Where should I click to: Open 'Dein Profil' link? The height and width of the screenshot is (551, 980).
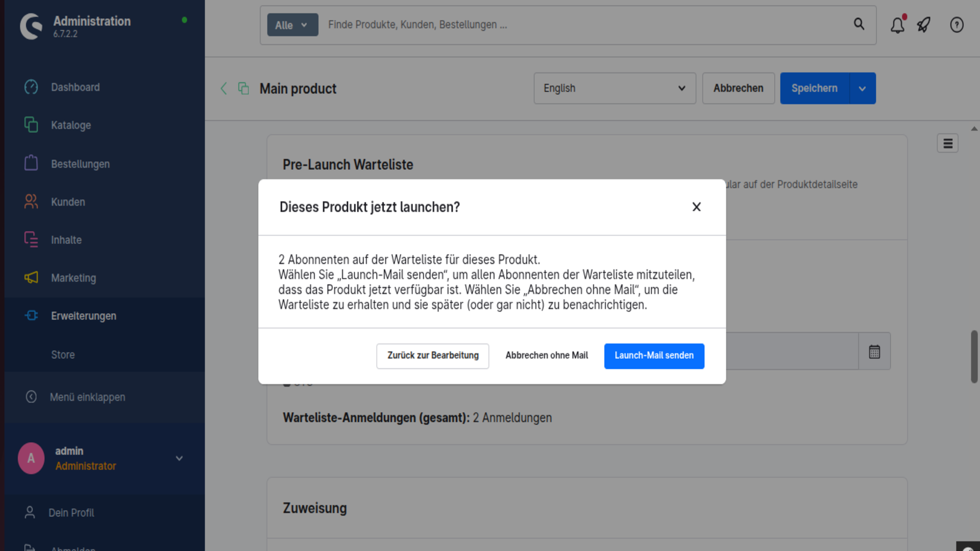tap(71, 513)
